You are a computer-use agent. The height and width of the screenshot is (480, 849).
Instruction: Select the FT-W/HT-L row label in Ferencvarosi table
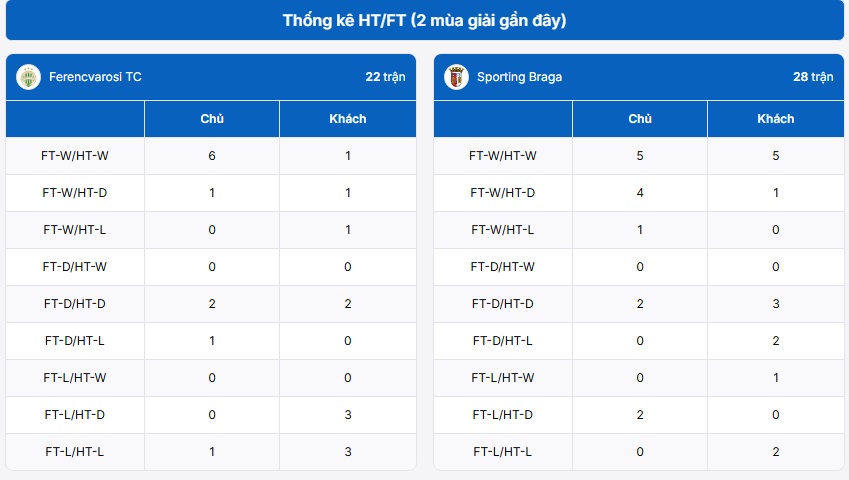click(x=75, y=229)
